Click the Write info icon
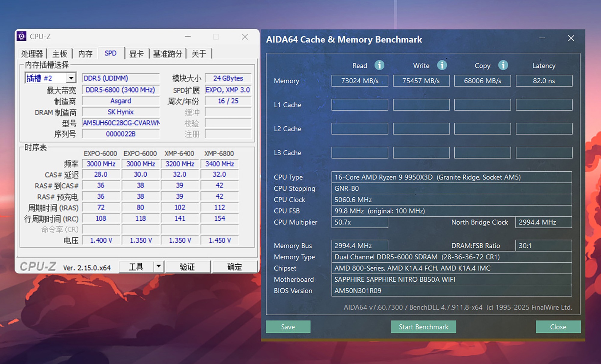 click(x=442, y=65)
